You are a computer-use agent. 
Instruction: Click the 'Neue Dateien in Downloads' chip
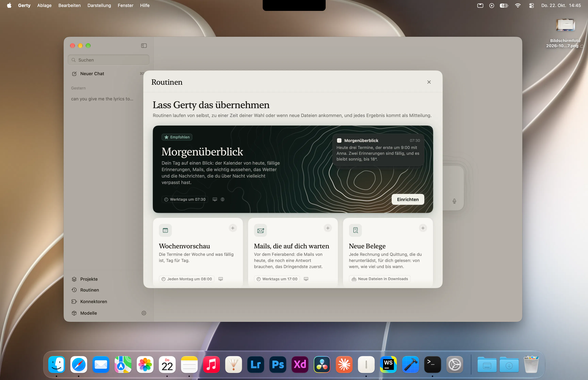(x=380, y=279)
